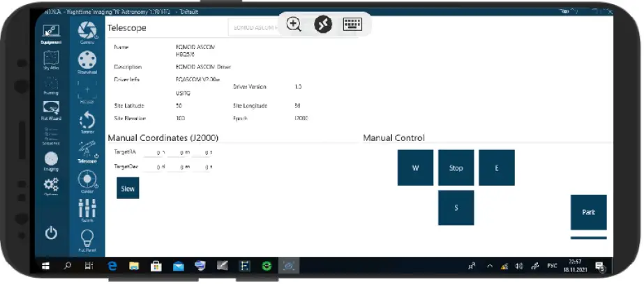The width and height of the screenshot is (644, 284).
Task: Click the TargetRA hours field
Action: 155,153
